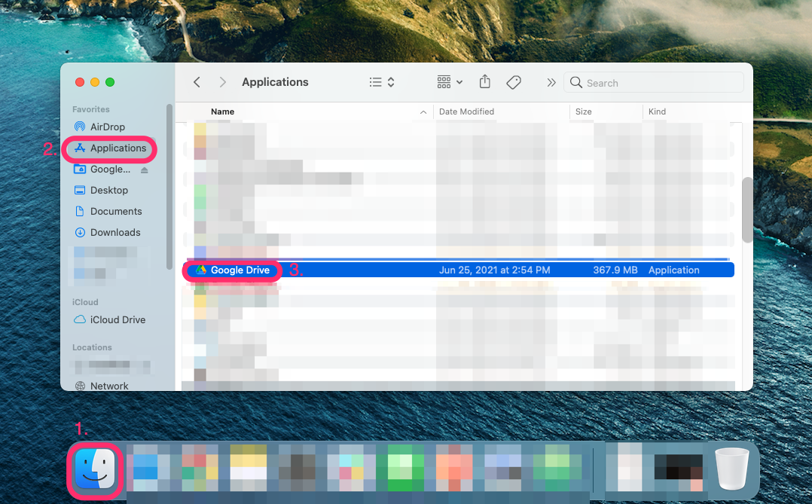
Task: Click the Documents page icon
Action: pos(80,212)
